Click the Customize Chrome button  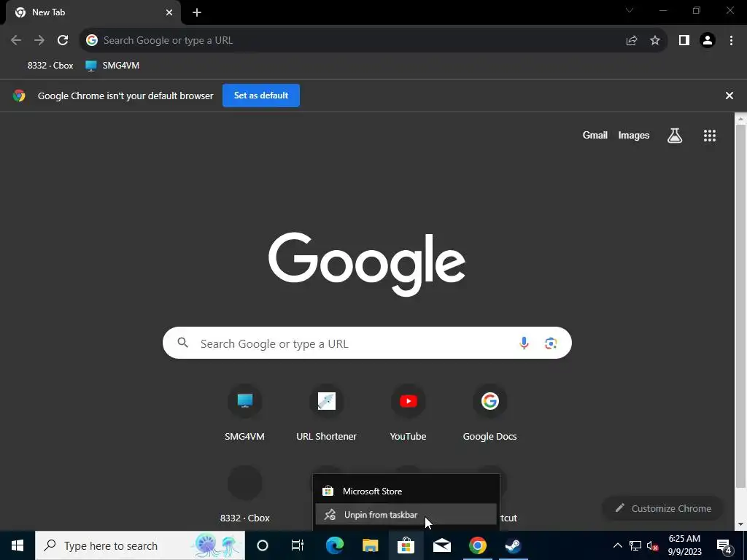click(x=663, y=508)
